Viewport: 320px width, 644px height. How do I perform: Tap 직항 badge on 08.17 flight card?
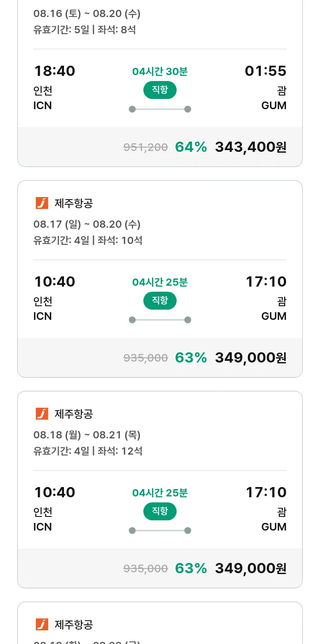(x=160, y=301)
